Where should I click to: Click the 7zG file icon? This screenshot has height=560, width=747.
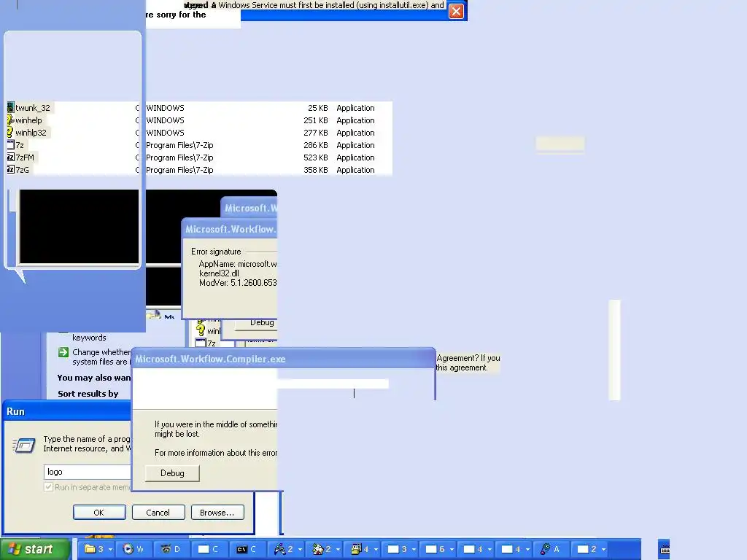tap(10, 169)
